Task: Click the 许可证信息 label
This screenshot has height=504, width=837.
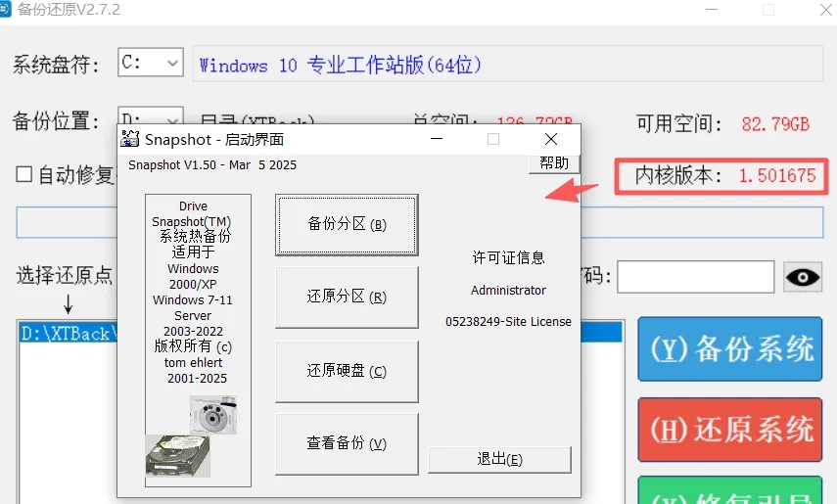Action: pyautogui.click(x=508, y=258)
